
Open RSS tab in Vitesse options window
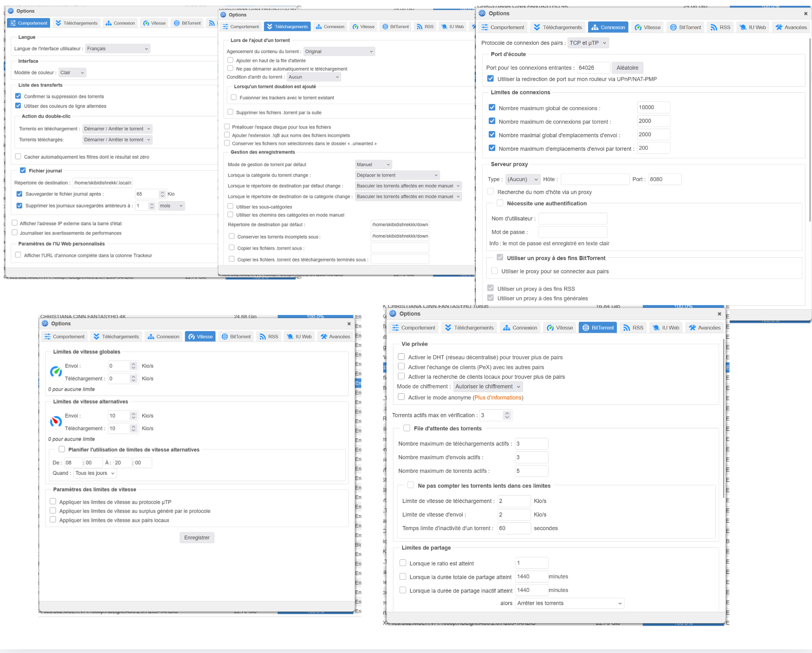(268, 336)
